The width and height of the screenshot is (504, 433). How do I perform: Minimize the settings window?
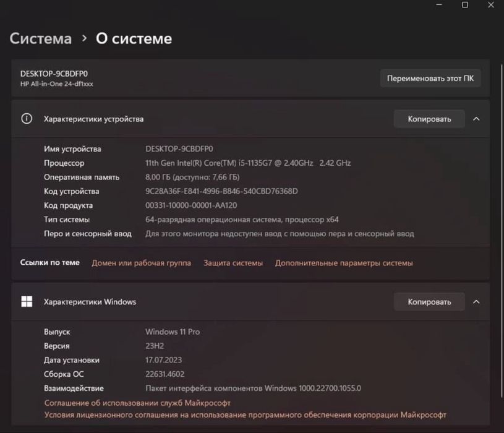tap(439, 5)
